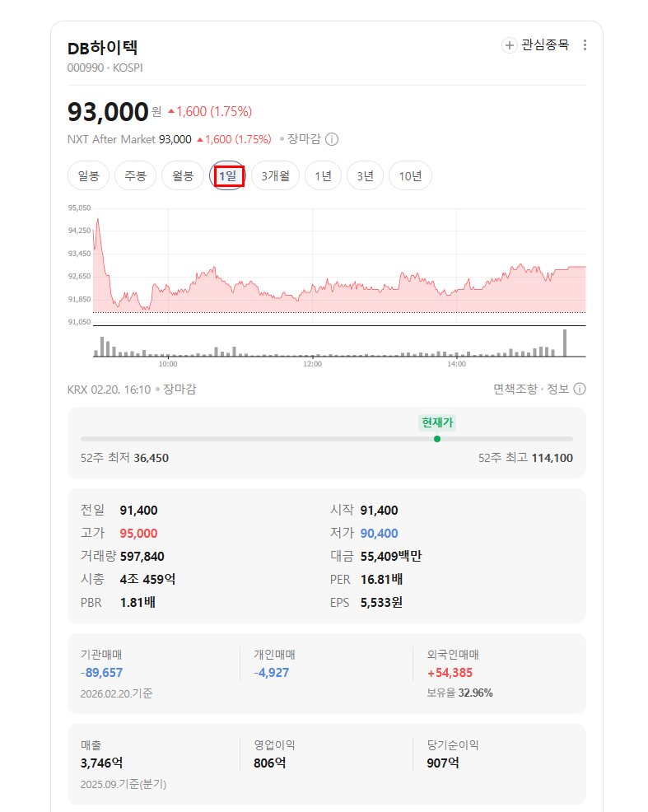Click 개인매매 value -4,927
Image resolution: width=648 pixels, height=812 pixels.
coord(271,673)
